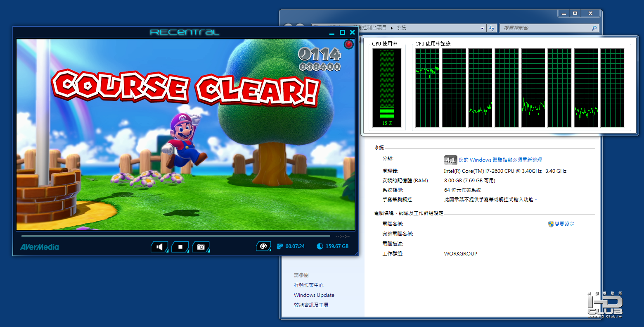Click the 8.00 GB (7.69 GB 可用) memory value
Viewport: 644px width, 327px height.
coord(469,181)
